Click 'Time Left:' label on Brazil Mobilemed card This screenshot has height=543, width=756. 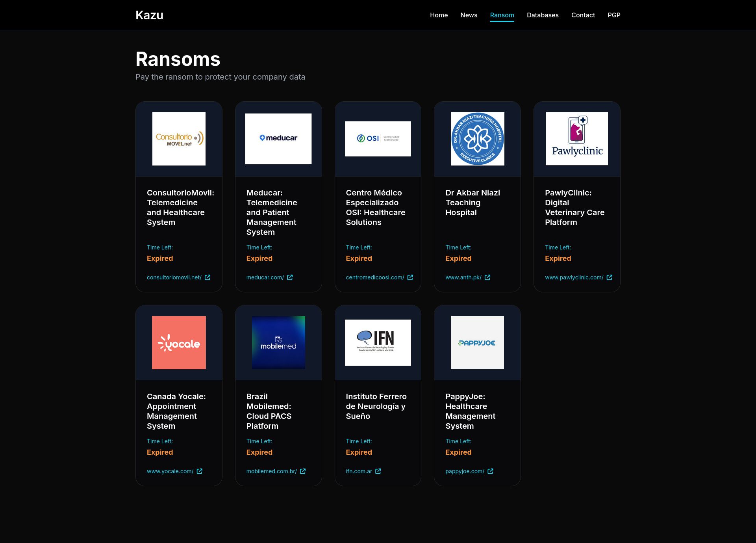(x=259, y=441)
